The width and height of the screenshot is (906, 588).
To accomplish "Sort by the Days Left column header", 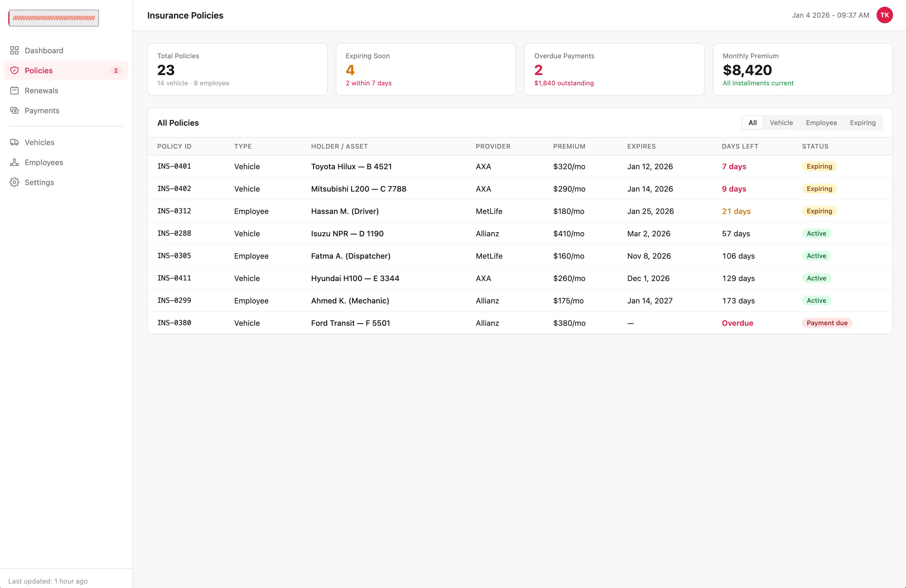I will coord(740,146).
